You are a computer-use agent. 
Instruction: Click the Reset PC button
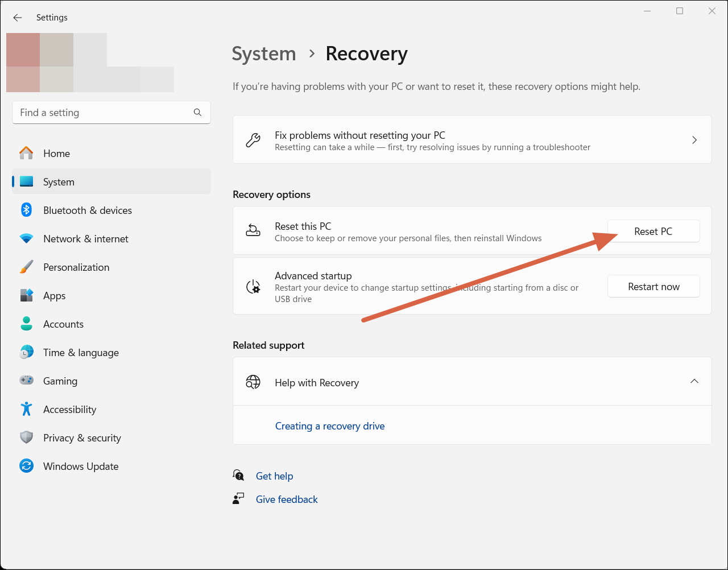point(653,231)
